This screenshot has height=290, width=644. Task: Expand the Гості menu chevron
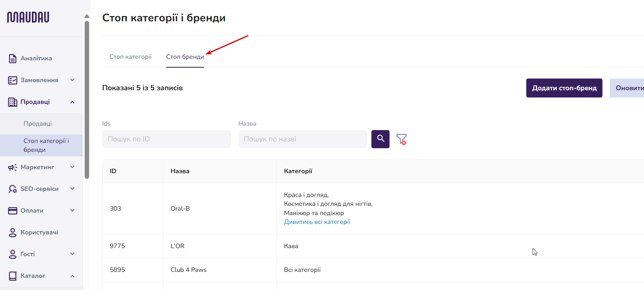tap(72, 254)
